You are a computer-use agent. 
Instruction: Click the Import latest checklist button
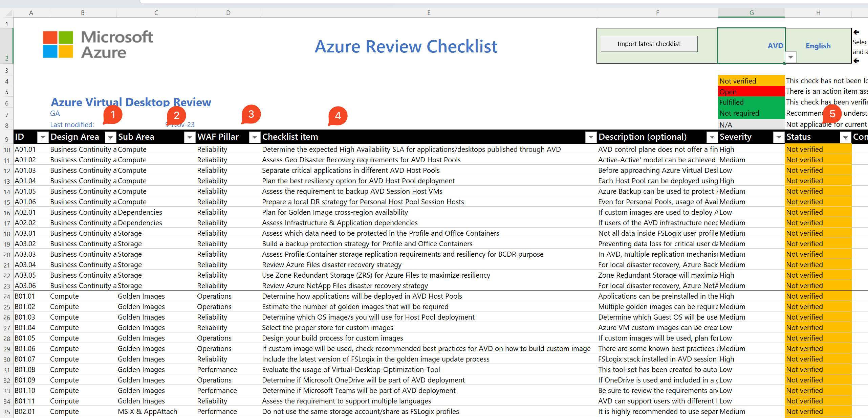pyautogui.click(x=649, y=44)
